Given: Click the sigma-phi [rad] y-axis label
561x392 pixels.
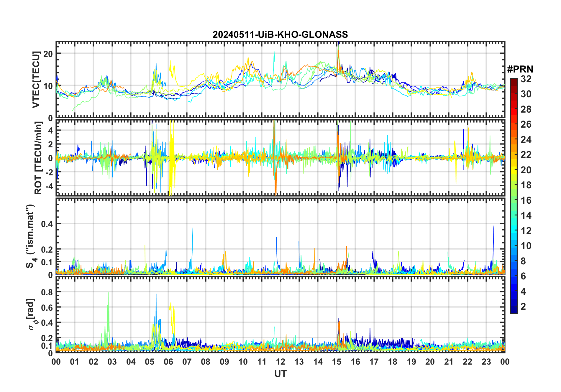Looking at the screenshot, I should pyautogui.click(x=32, y=314).
